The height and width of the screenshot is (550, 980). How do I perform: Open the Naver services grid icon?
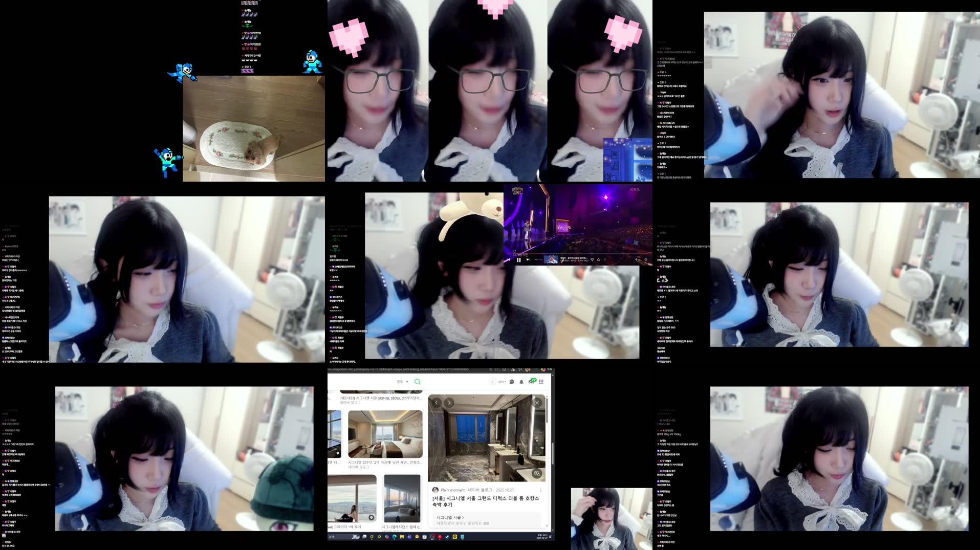point(541,381)
